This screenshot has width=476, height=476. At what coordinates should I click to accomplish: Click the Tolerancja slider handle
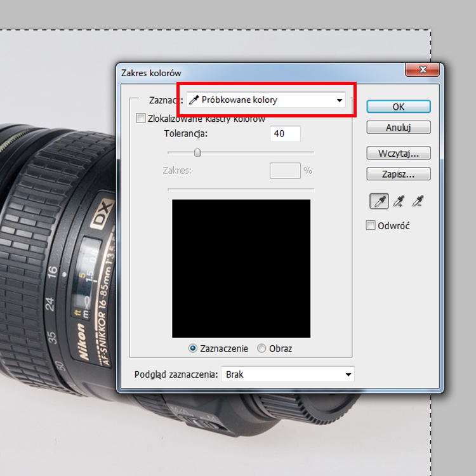[x=197, y=152]
